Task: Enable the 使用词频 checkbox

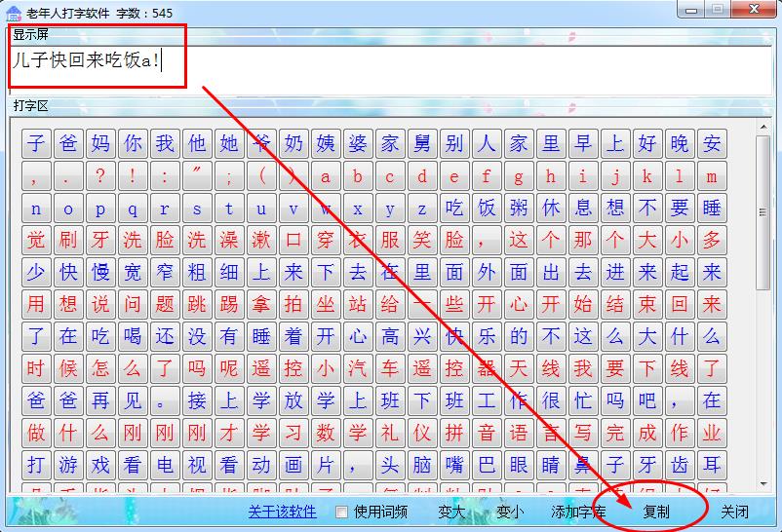Action: (341, 512)
